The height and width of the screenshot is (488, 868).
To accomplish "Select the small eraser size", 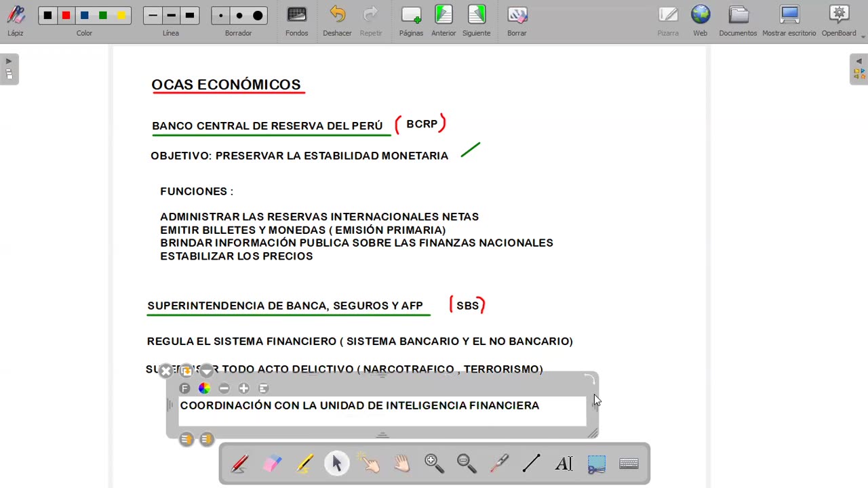I will point(220,15).
